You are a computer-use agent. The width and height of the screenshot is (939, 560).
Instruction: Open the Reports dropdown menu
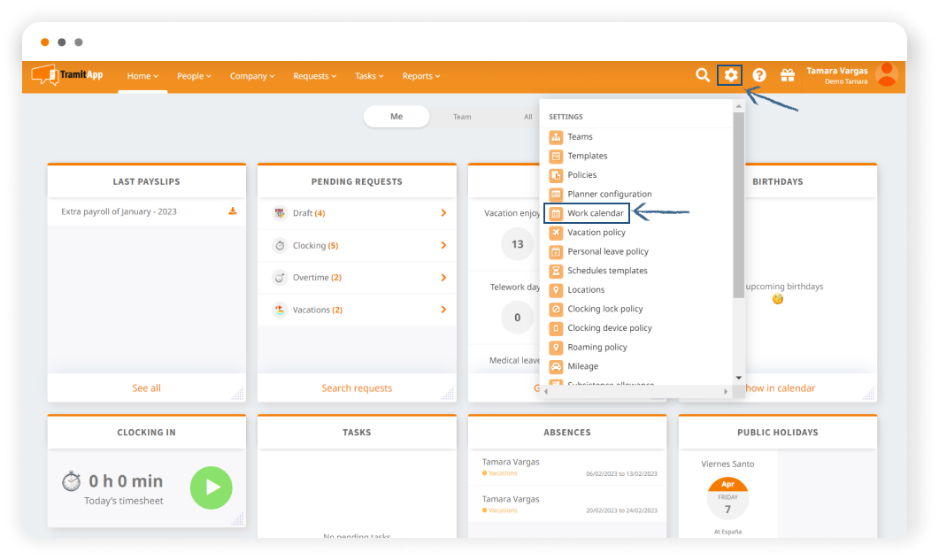421,76
